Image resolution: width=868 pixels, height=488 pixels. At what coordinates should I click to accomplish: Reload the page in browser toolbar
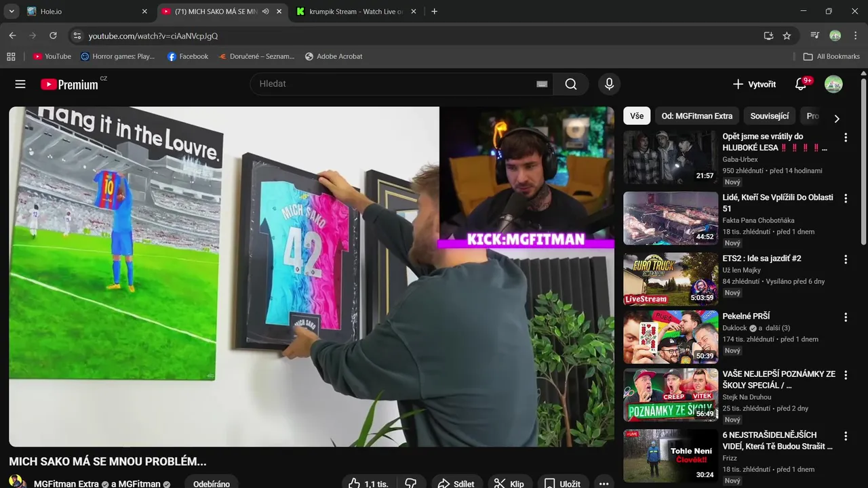point(53,35)
